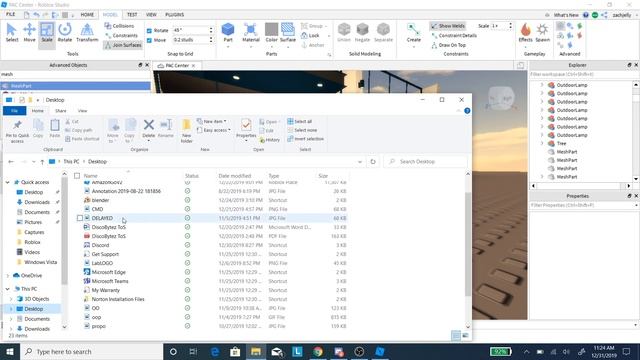Image resolution: width=640 pixels, height=360 pixels.
Task: Toggle Show Welds option
Action: click(x=448, y=26)
